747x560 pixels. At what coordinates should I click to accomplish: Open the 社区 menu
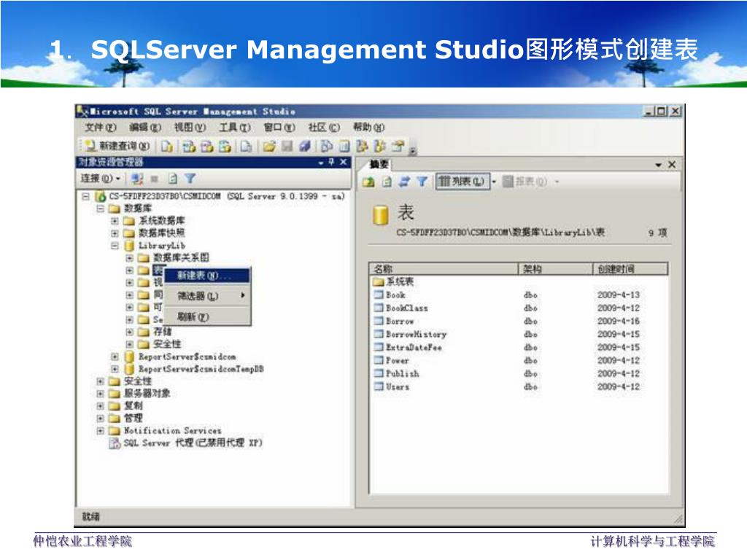[x=324, y=128]
